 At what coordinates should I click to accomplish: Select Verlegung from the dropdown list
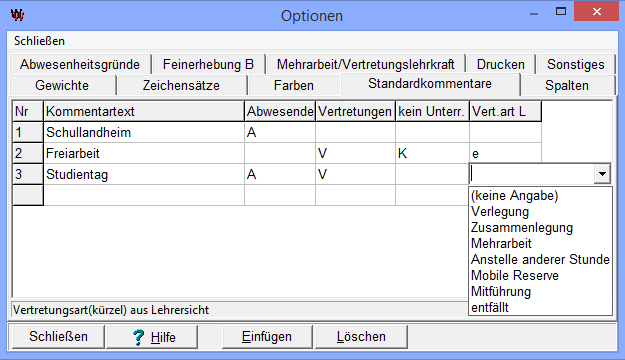500,211
